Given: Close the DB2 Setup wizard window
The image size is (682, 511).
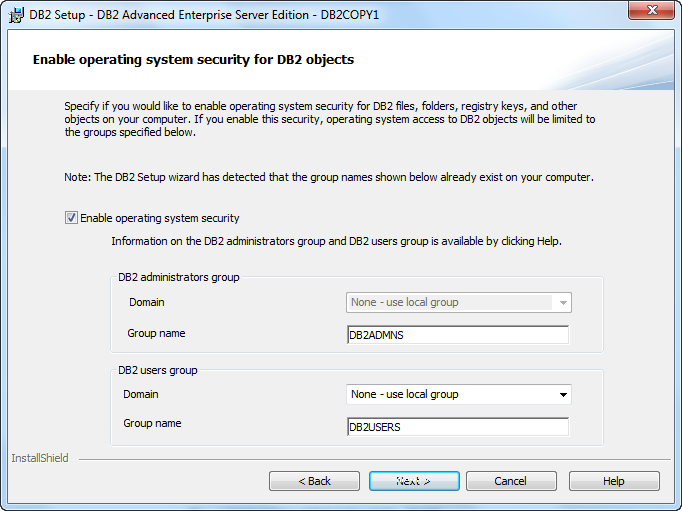Looking at the screenshot, I should [x=651, y=10].
